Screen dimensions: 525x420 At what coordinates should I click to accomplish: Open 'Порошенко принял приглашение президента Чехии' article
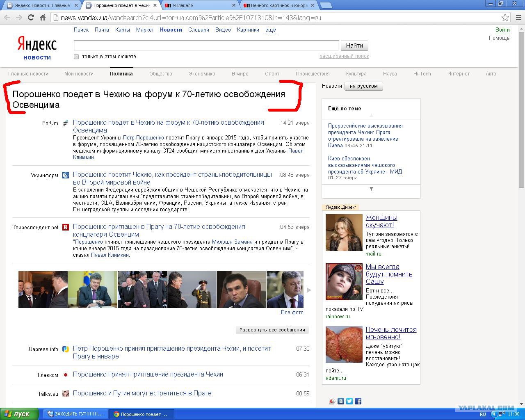point(148,374)
